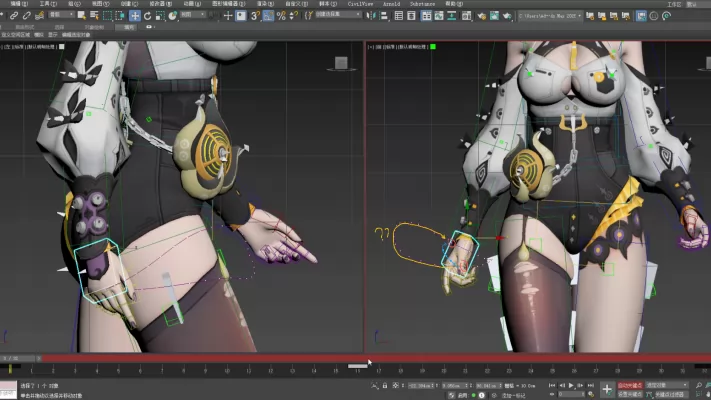Open the Schematic View icon
The height and width of the screenshot is (400, 711).
click(452, 16)
